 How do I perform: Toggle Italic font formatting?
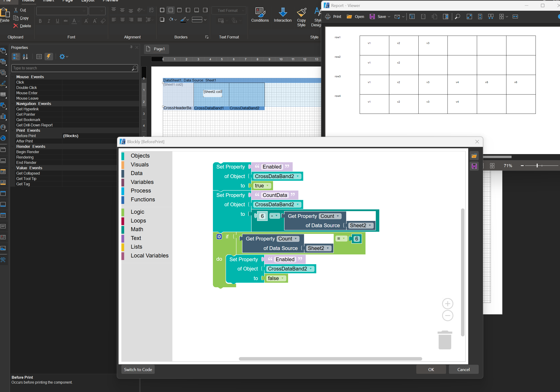[49, 21]
